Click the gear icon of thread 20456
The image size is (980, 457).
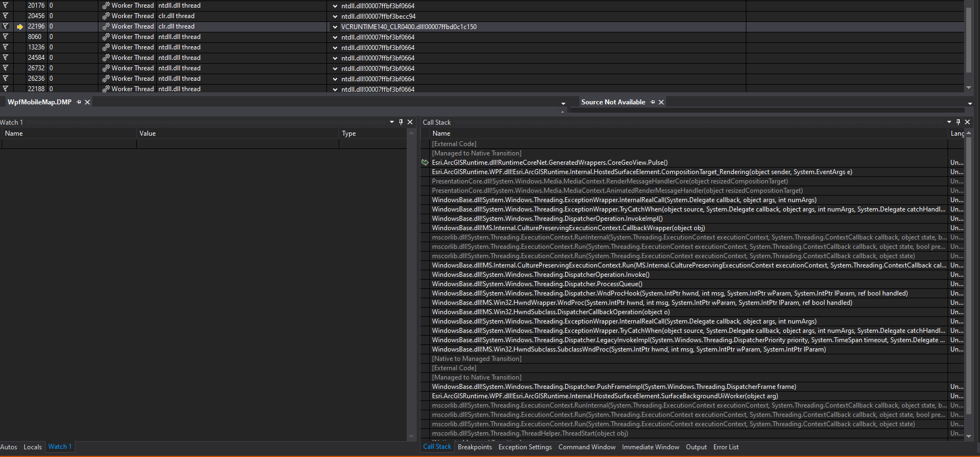click(x=106, y=16)
